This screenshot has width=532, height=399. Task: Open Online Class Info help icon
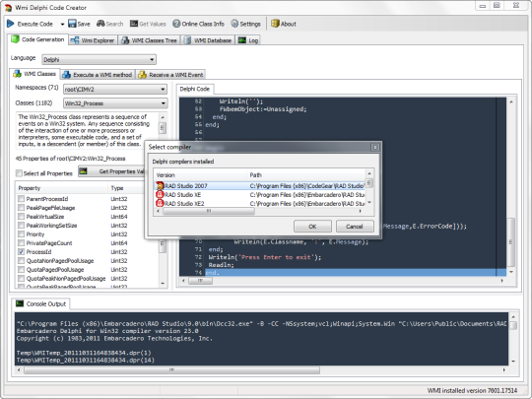176,24
